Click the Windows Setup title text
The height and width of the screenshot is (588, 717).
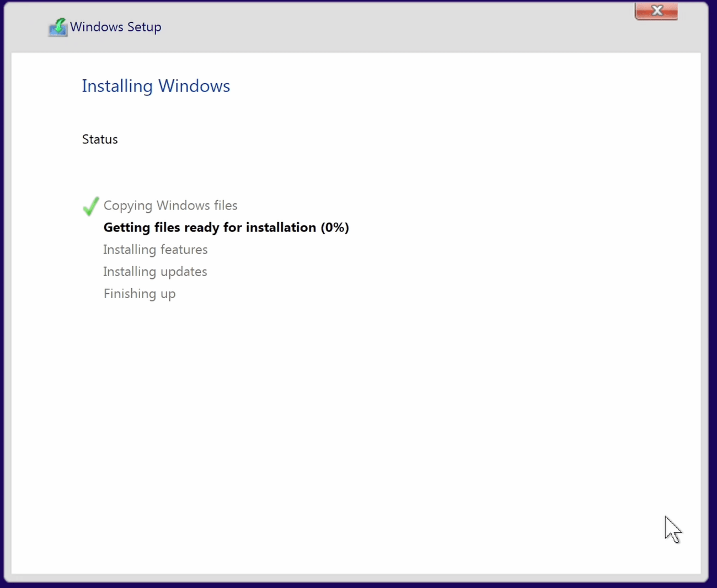(115, 26)
